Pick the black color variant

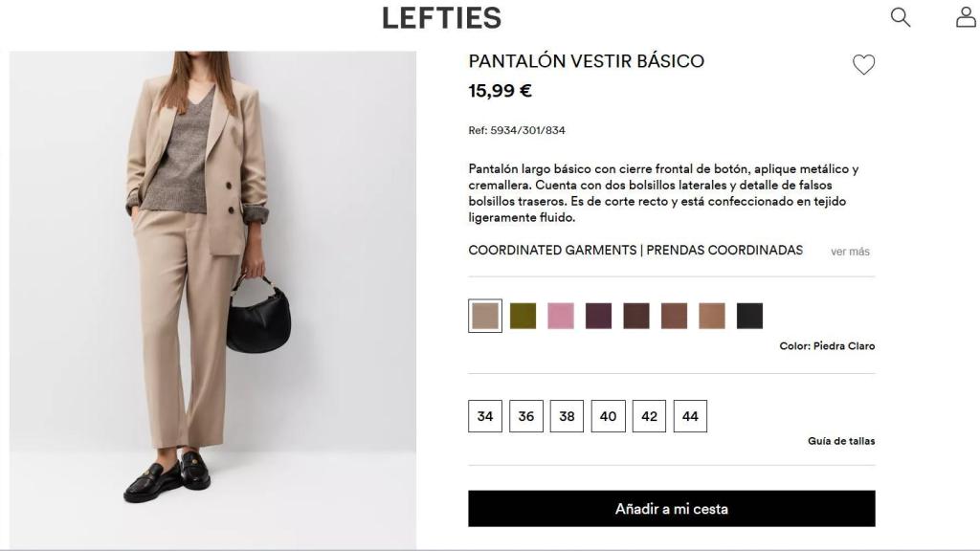coord(747,315)
